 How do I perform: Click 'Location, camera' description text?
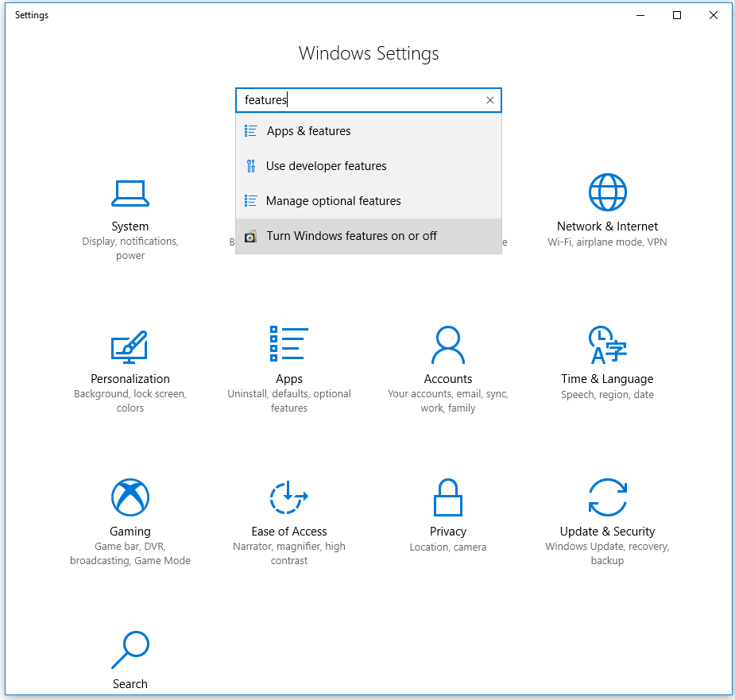click(x=448, y=547)
